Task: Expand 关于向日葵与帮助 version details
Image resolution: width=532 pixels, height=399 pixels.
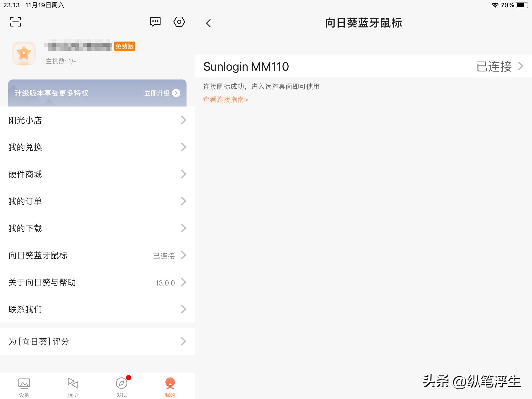Action: click(x=184, y=282)
